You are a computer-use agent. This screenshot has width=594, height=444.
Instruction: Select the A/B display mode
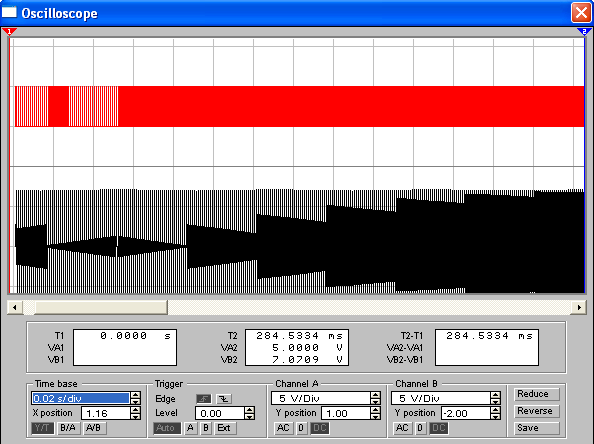[94, 428]
